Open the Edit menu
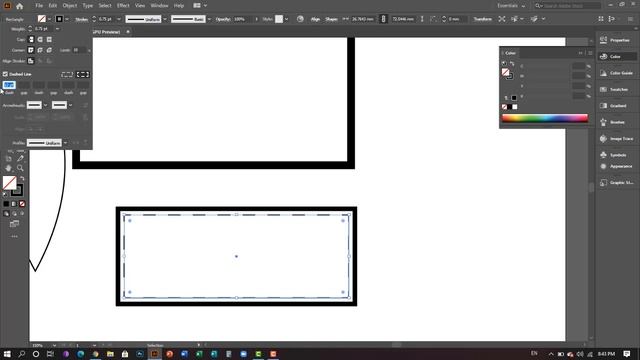 [x=53, y=6]
